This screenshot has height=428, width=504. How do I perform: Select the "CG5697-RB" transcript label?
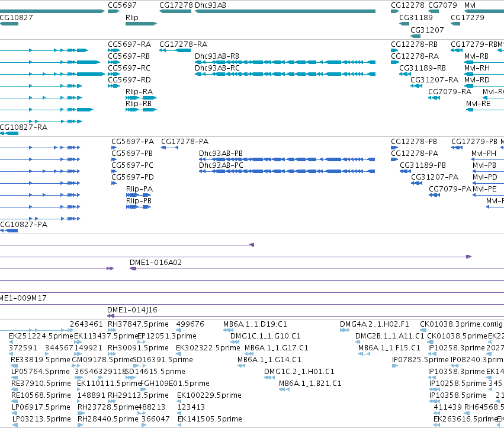(129, 56)
